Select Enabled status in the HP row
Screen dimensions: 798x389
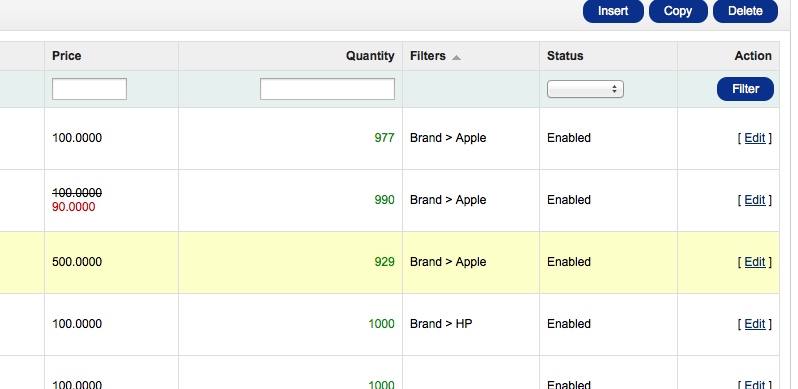point(569,324)
